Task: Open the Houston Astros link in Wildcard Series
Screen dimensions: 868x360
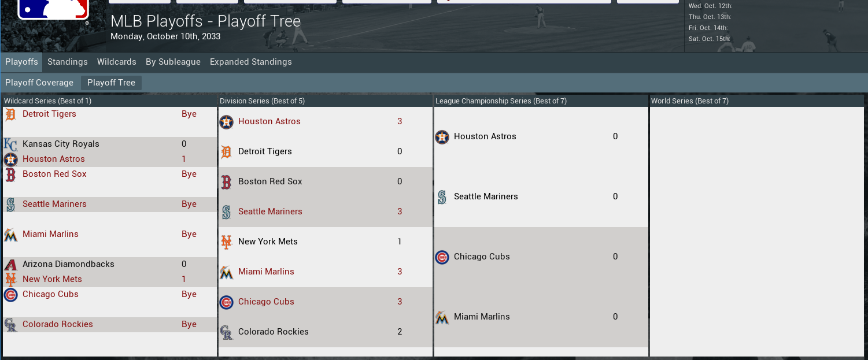Action: tap(54, 159)
